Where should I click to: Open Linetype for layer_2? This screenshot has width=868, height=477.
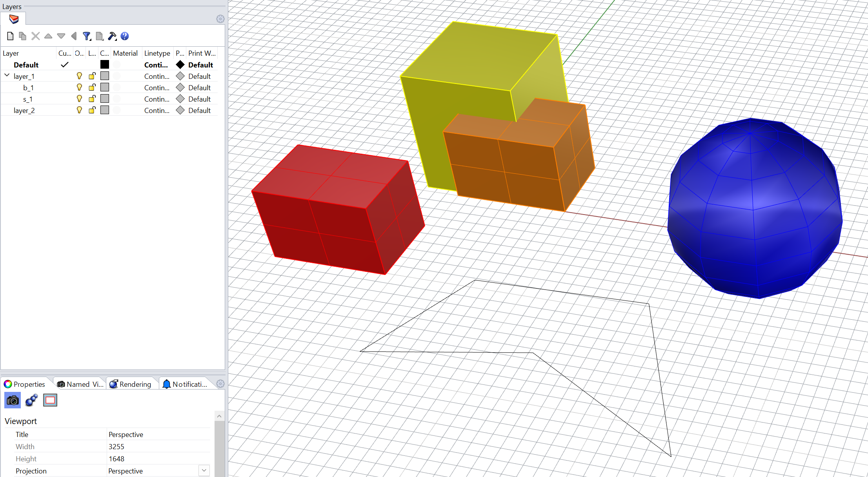[x=157, y=111]
